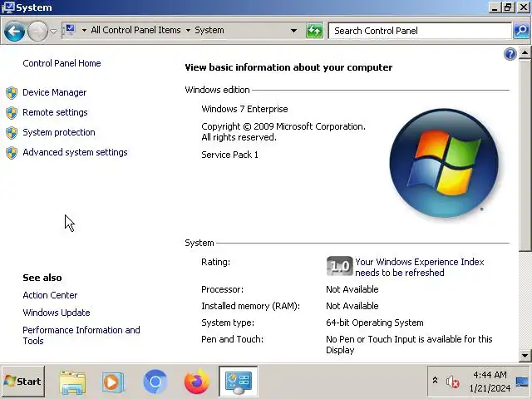Select the System breadcrumb in address bar
The width and height of the screenshot is (532, 399).
coord(209,30)
